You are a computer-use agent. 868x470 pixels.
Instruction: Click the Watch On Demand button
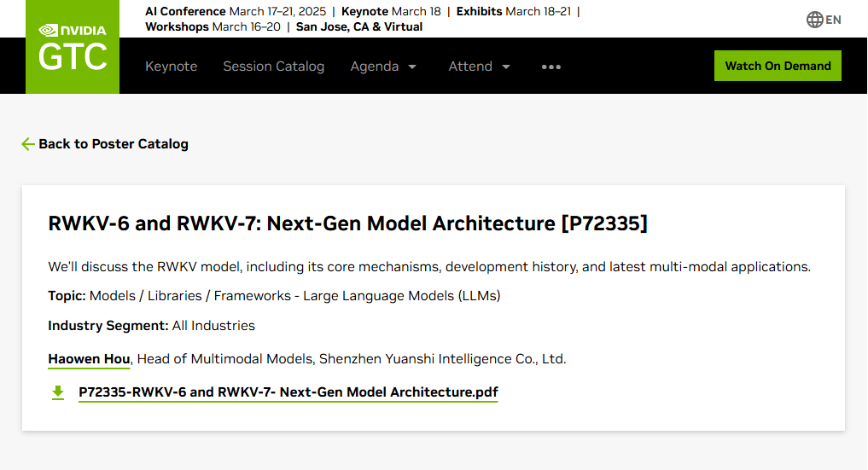tap(778, 66)
